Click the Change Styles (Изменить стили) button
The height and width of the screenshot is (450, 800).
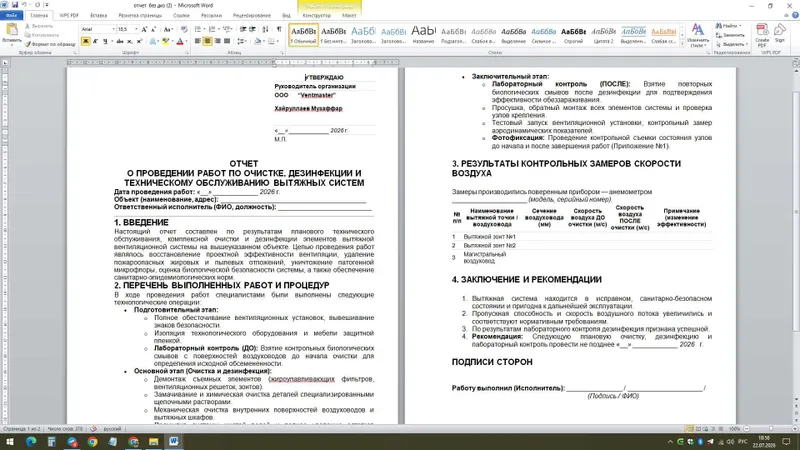point(697,35)
